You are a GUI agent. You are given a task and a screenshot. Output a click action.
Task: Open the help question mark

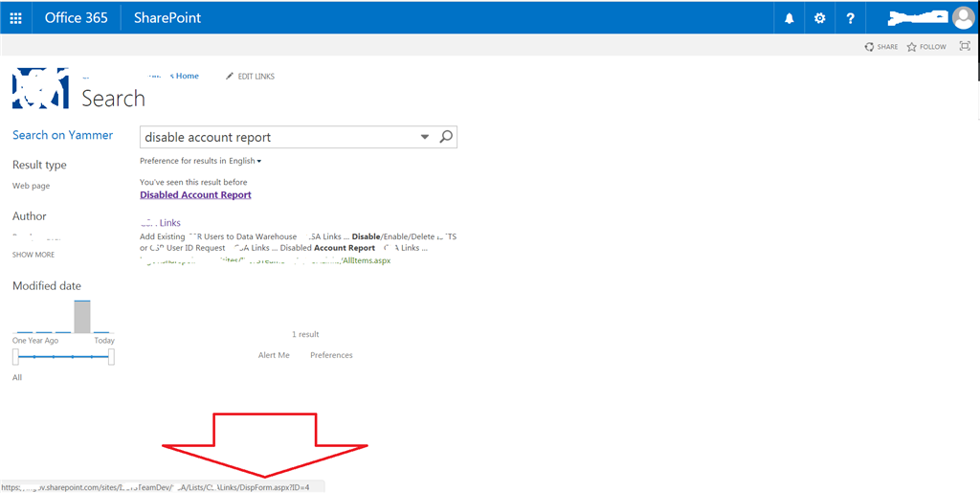tap(850, 18)
